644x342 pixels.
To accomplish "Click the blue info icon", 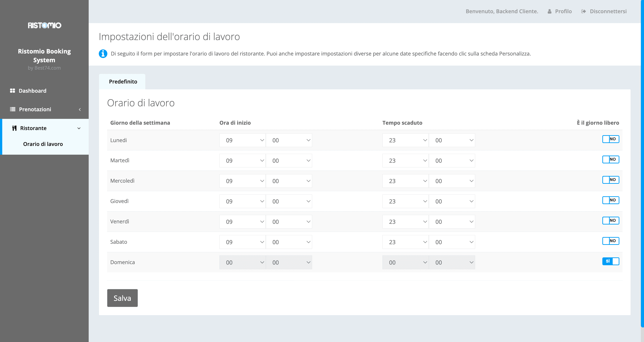I will click(103, 53).
